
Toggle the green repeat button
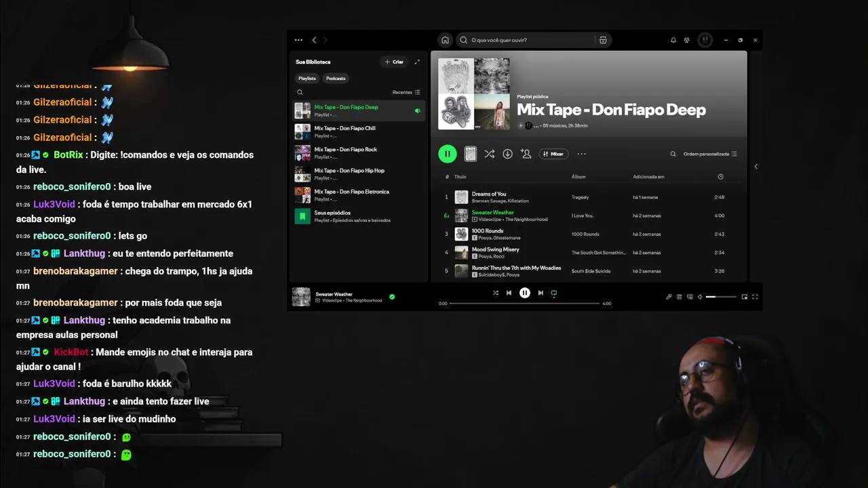point(554,293)
